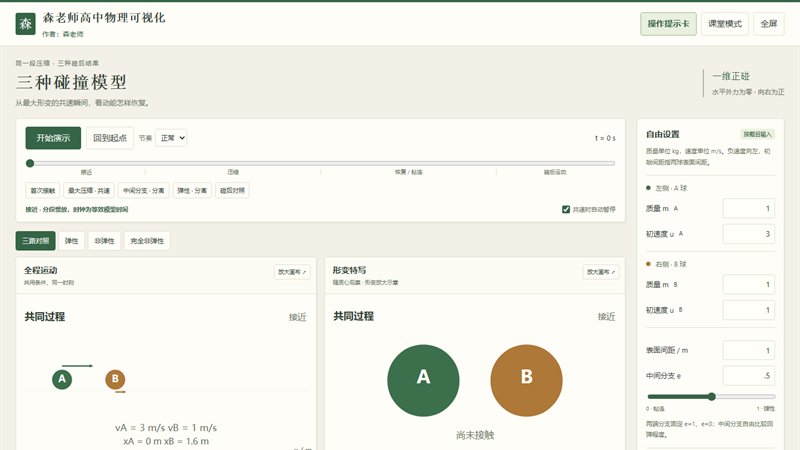
Task: Click the 0·粘连 slider end label
Action: pyautogui.click(x=655, y=409)
